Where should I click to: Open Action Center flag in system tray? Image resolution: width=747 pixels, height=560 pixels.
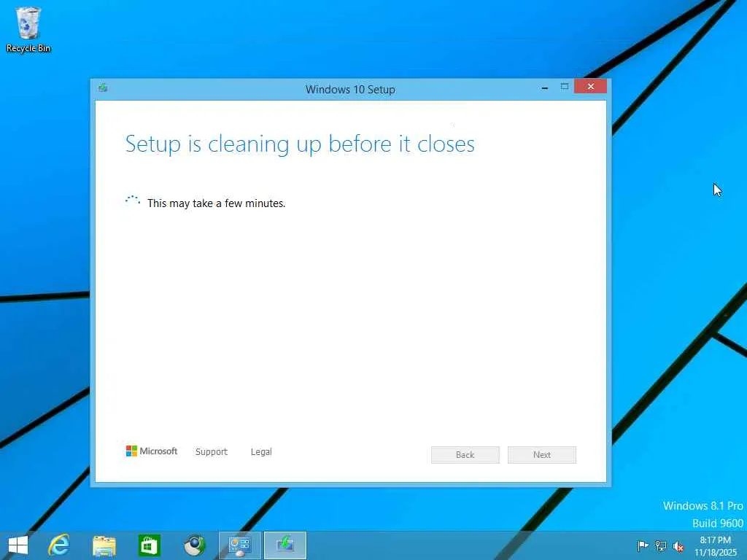[x=642, y=545]
